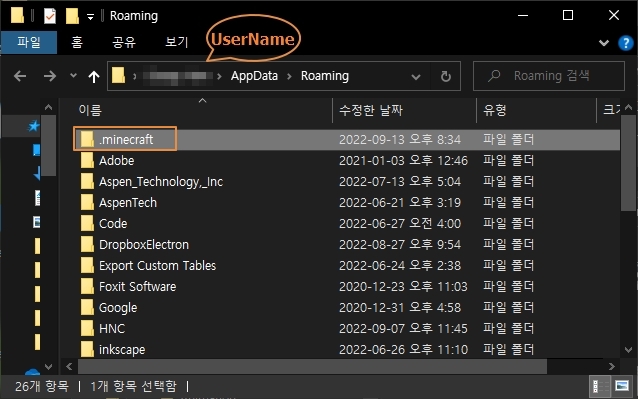Viewport: 638px width, 399px height.
Task: Expand the ribbon with the chevron
Action: (604, 43)
